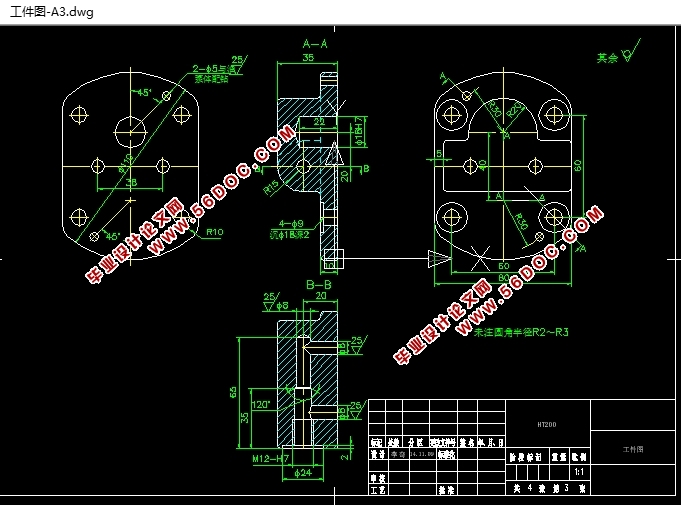This screenshot has height=505, width=681.
Task: Click the HT200 material cell in title block
Action: pyautogui.click(x=547, y=424)
